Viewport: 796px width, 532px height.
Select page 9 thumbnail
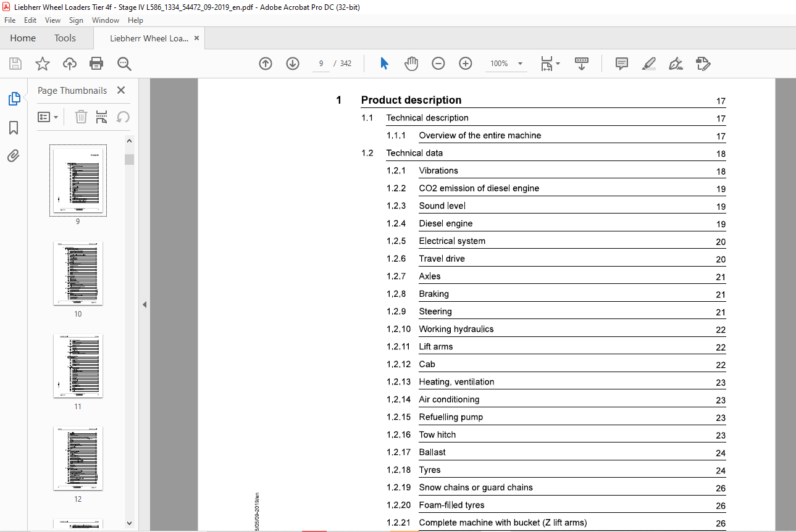pos(78,180)
